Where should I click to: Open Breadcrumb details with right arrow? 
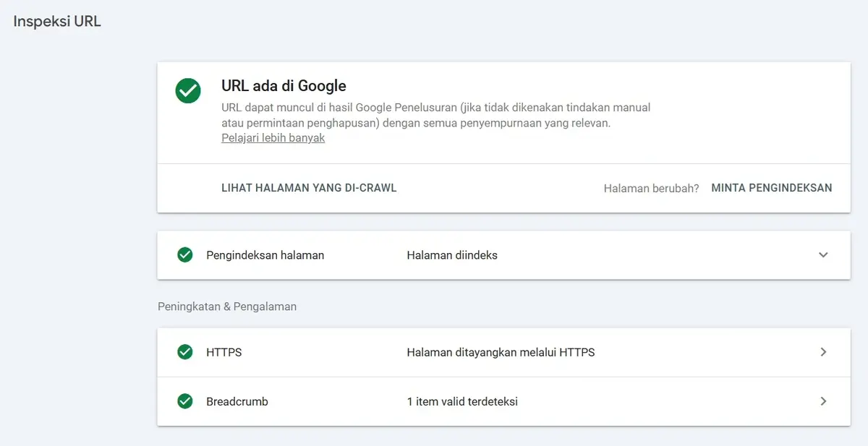pos(823,401)
